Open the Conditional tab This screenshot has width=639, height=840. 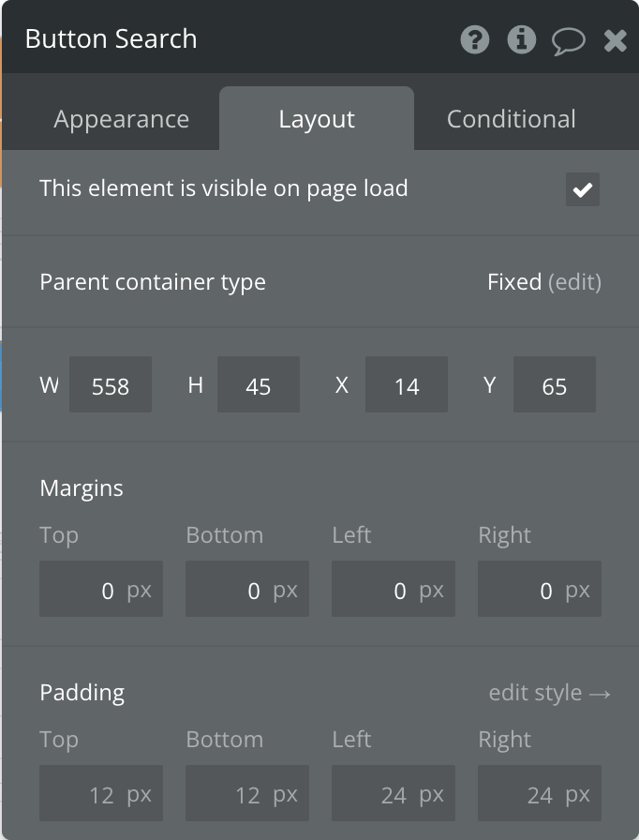pos(511,119)
